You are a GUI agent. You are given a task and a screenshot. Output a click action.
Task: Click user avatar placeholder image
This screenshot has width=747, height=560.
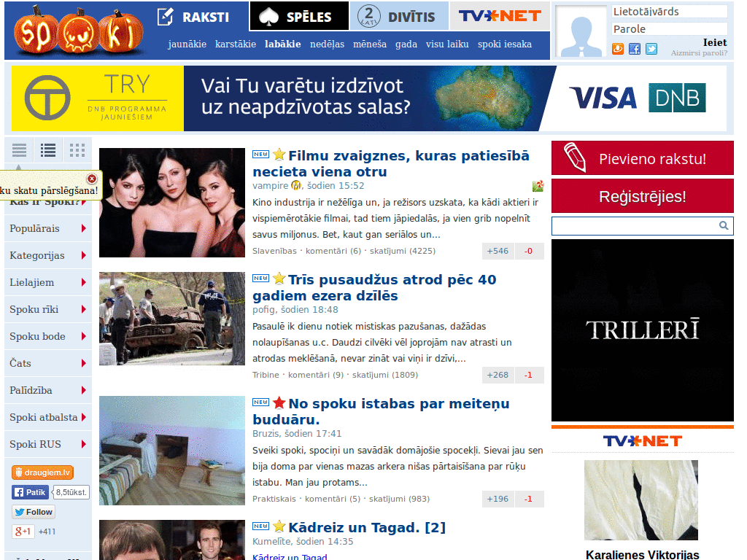coord(581,31)
